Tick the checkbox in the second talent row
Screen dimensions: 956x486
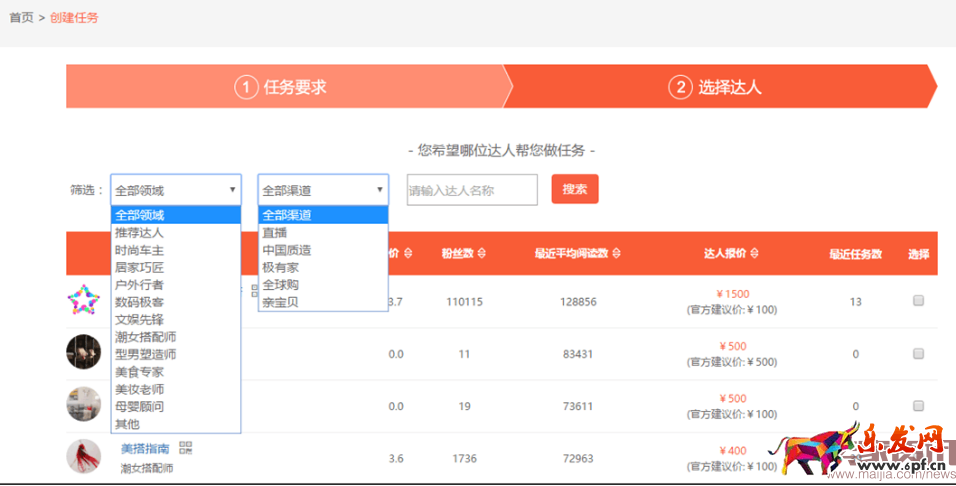(918, 354)
